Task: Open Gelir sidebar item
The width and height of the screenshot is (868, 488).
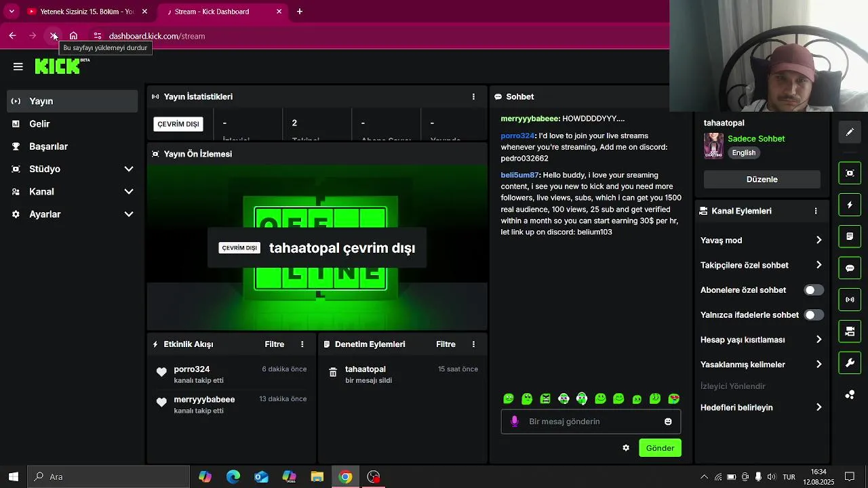Action: pyautogui.click(x=73, y=124)
